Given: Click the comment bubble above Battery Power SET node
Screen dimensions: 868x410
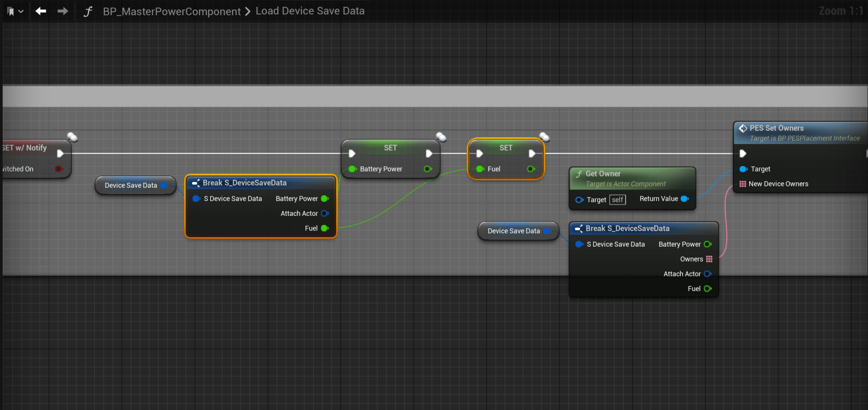Looking at the screenshot, I should [441, 137].
